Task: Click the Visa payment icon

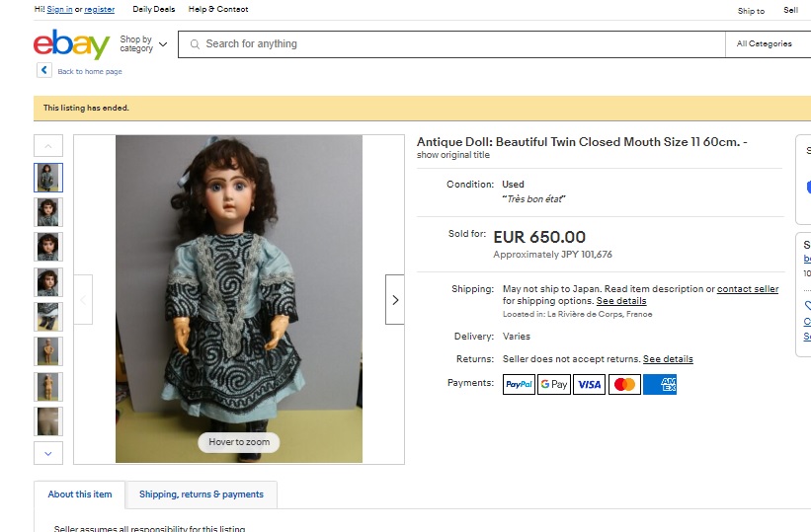Action: coord(589,384)
